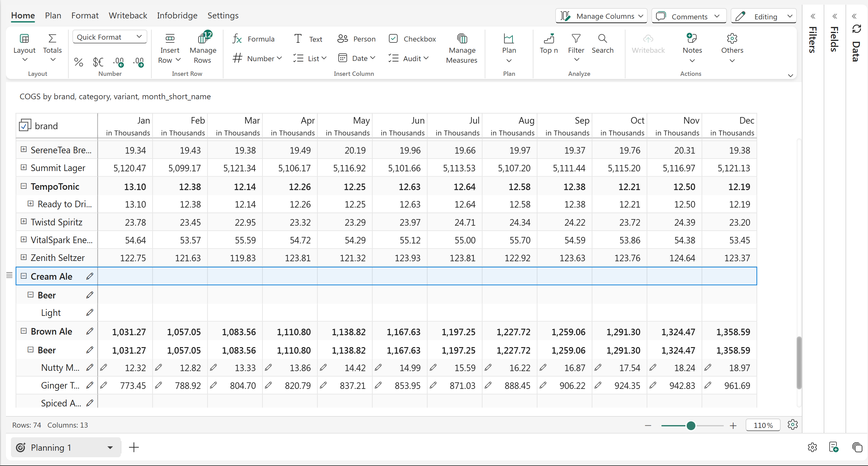Click the zoom slider handle
868x466 pixels.
(691, 425)
